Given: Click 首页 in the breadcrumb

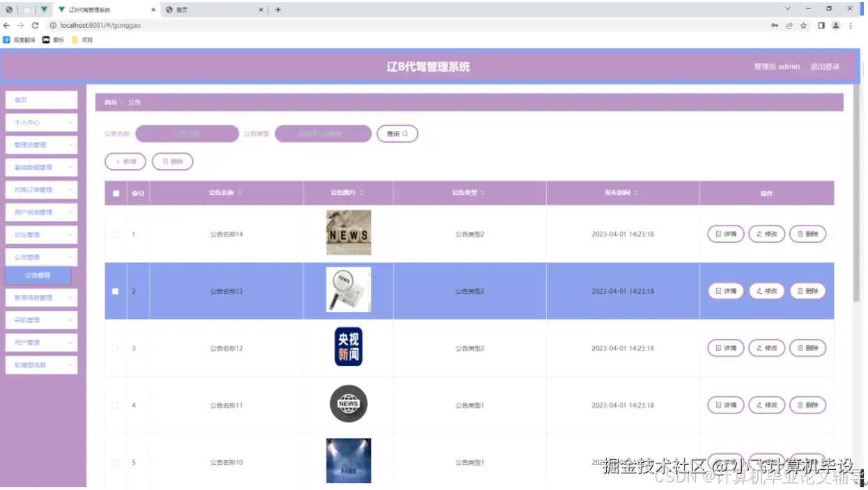Looking at the screenshot, I should tap(111, 102).
